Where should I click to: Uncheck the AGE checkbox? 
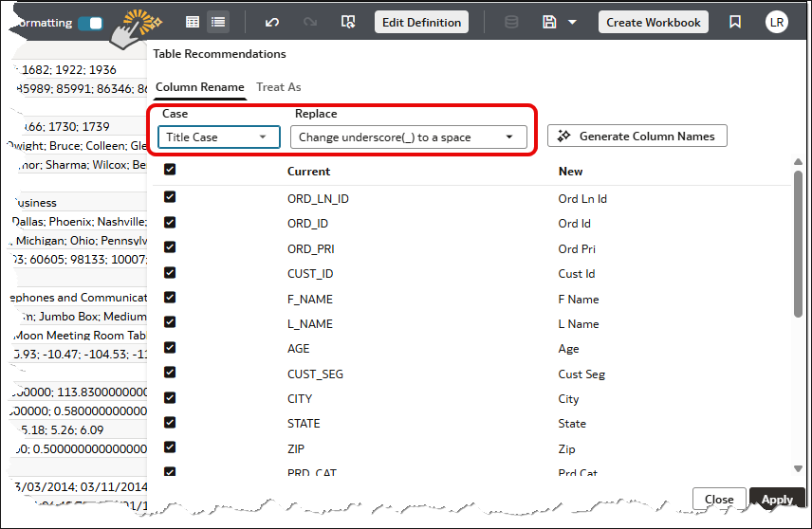[170, 347]
